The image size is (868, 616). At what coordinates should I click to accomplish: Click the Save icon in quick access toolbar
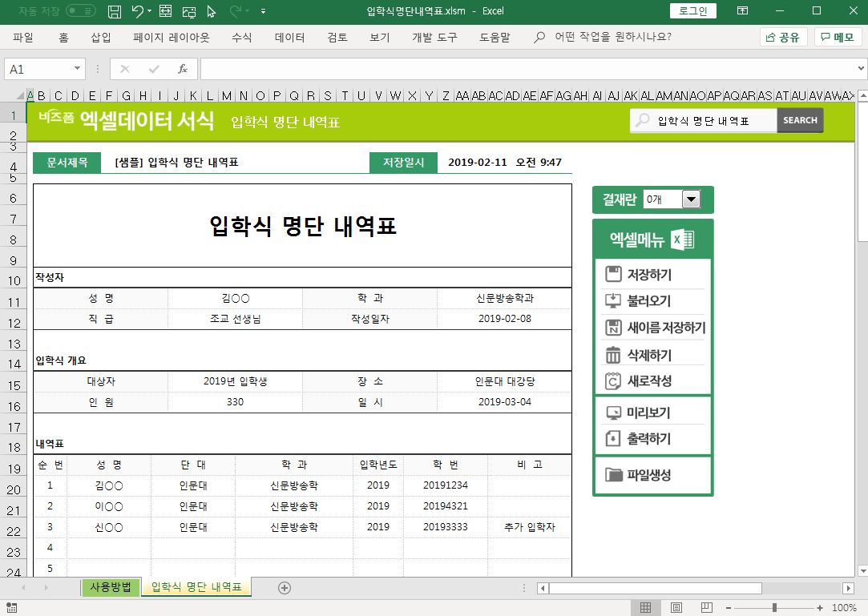(x=115, y=11)
